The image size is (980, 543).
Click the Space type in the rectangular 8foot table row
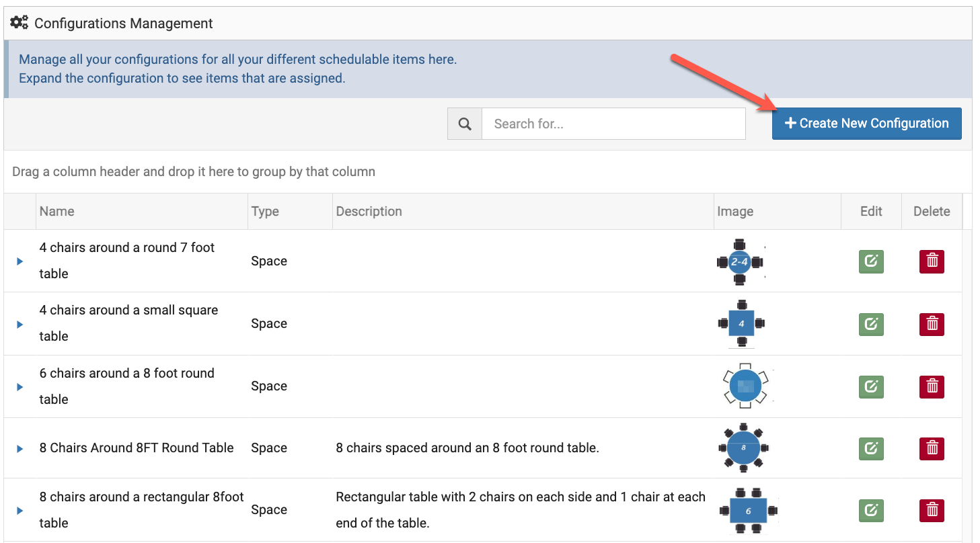[269, 509]
